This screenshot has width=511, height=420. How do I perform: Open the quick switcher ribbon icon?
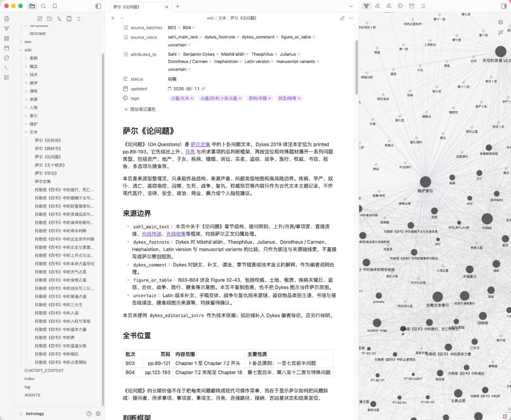point(7,19)
